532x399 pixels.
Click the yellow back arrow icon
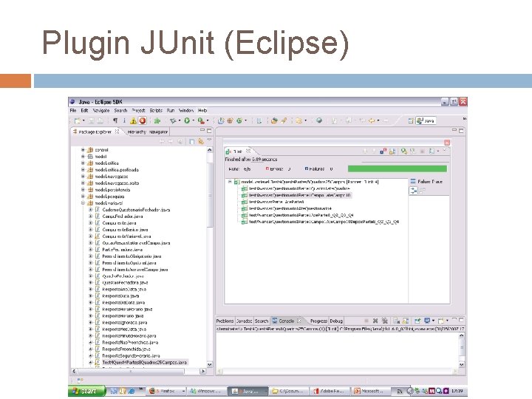coord(372,120)
